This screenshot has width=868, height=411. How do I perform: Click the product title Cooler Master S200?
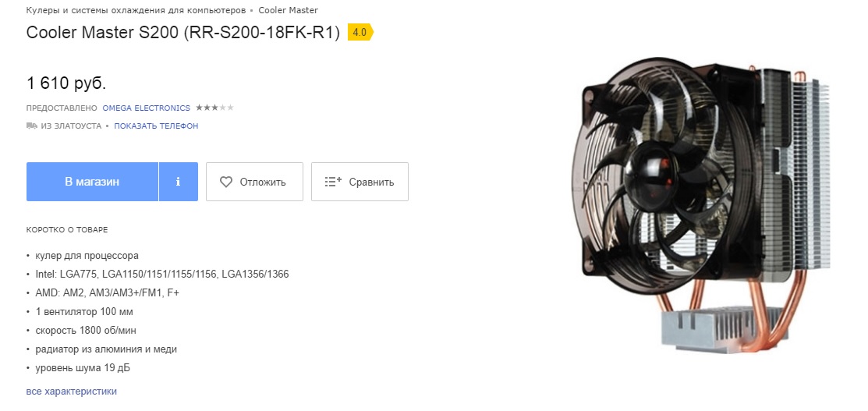point(182,33)
